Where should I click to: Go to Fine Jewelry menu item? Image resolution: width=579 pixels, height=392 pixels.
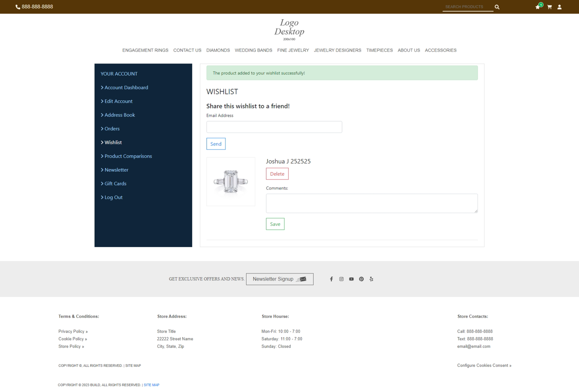293,50
